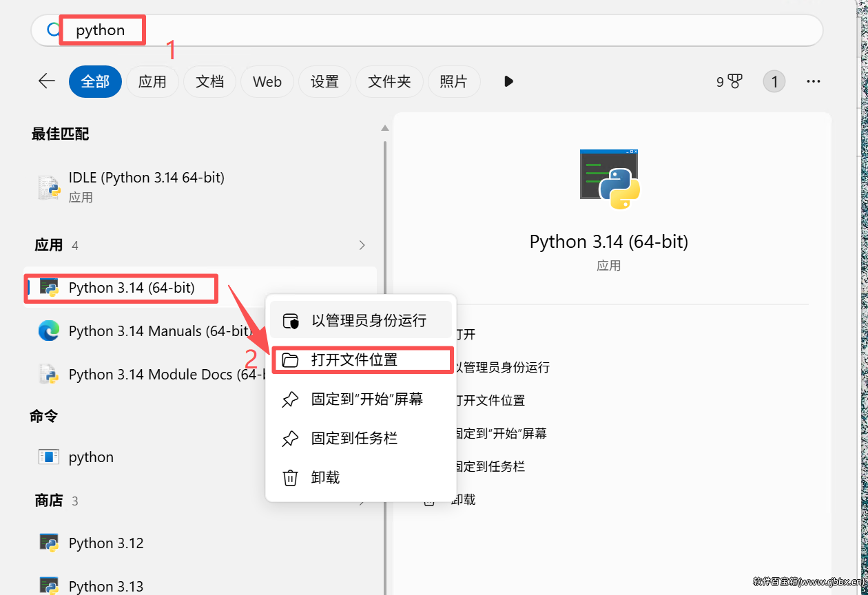Click the 商店 section header
868x595 pixels.
[x=48, y=501]
